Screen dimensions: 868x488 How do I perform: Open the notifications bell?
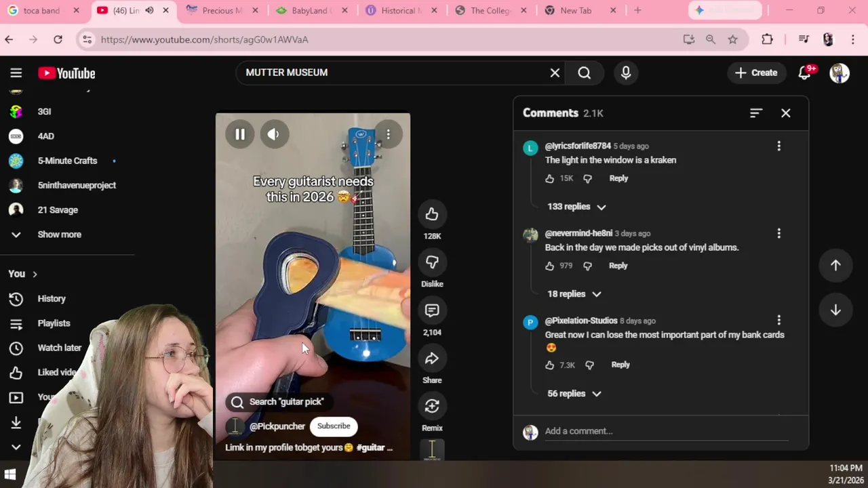click(805, 73)
